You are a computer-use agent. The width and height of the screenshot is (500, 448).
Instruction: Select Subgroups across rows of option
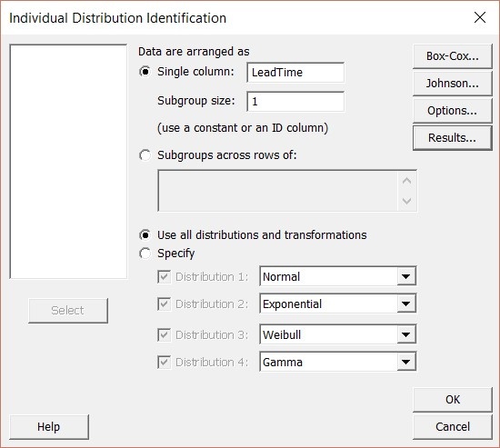point(145,155)
